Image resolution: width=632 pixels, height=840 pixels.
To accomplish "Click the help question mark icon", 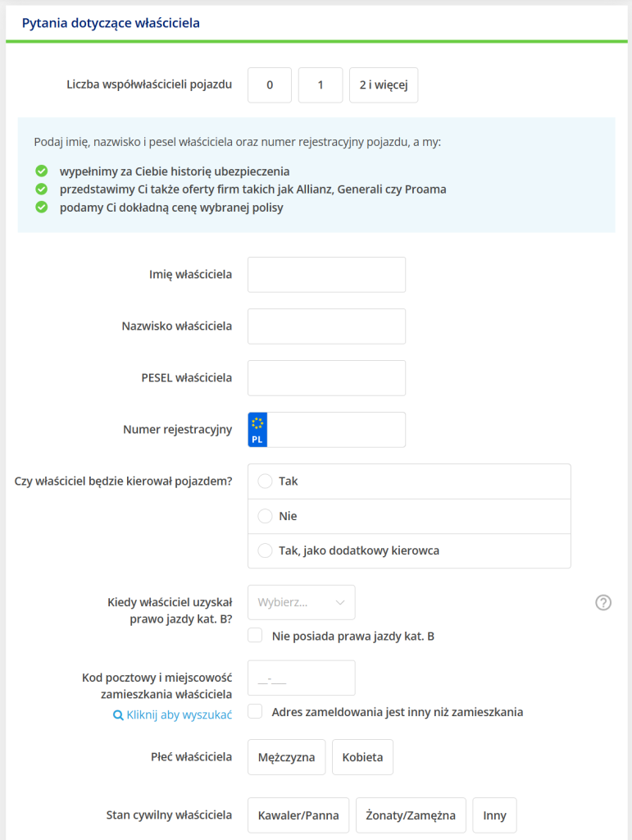I will (x=603, y=602).
